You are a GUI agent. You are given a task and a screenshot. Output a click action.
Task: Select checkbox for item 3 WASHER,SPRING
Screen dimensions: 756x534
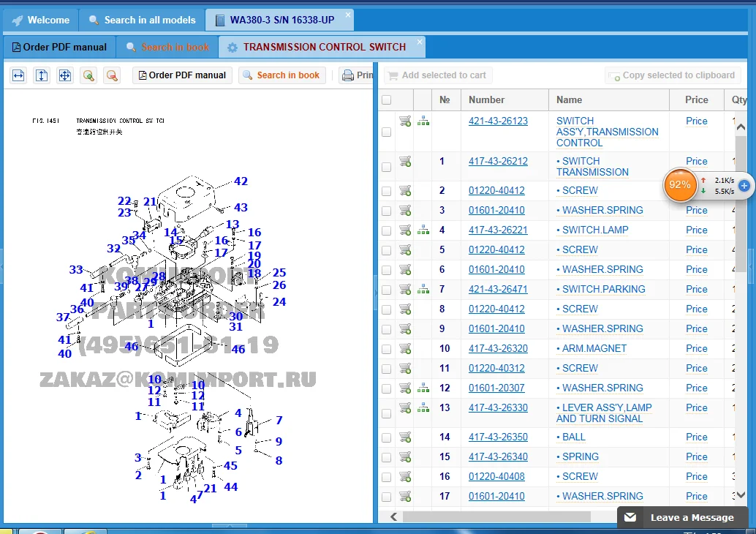click(x=386, y=211)
